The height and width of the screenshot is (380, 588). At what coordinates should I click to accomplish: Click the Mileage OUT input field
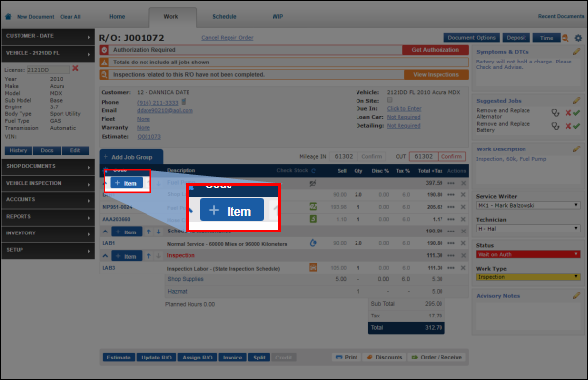click(x=423, y=157)
